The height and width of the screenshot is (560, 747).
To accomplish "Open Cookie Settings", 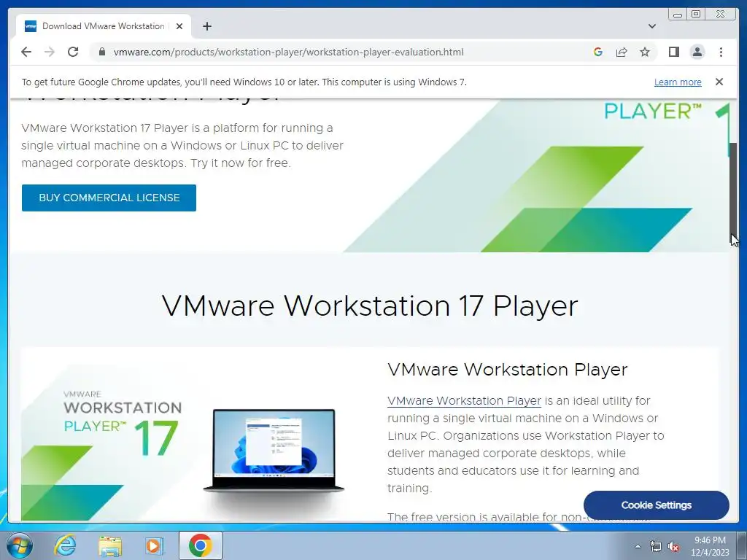I will [x=656, y=505].
